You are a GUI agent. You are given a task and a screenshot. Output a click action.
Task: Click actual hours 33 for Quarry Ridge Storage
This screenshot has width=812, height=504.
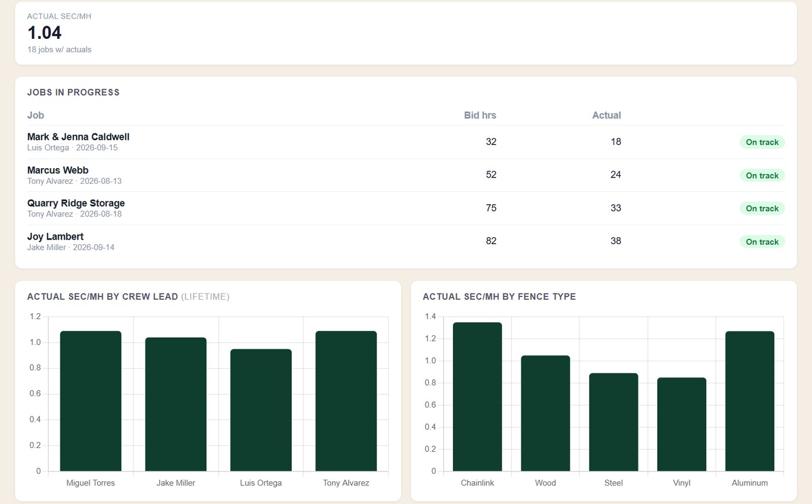pos(616,208)
